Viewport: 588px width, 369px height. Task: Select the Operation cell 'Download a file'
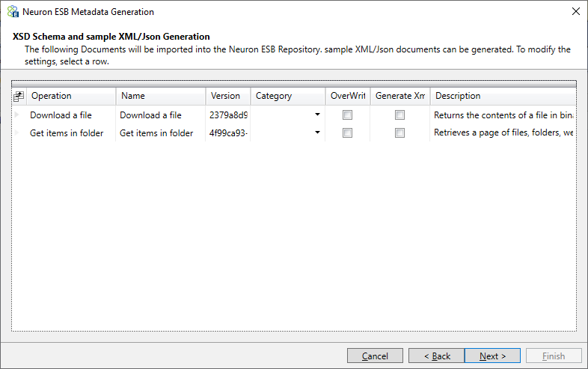tap(71, 115)
